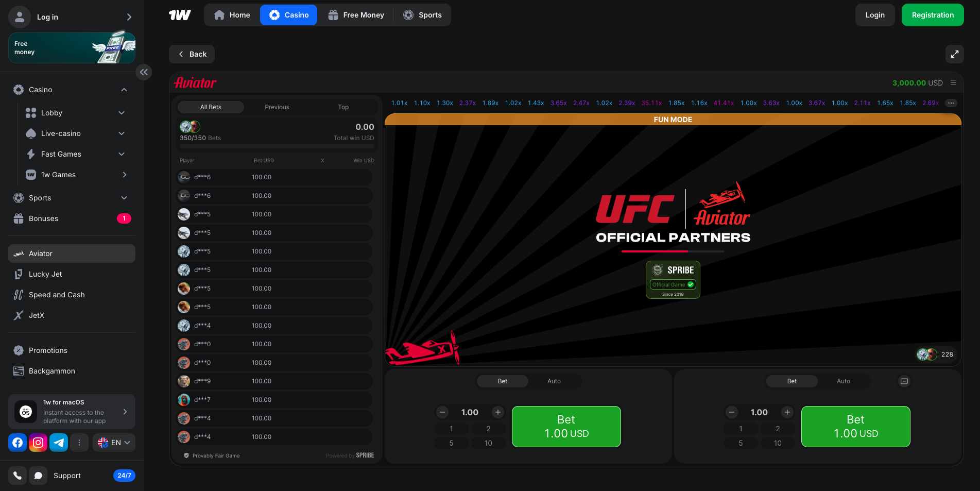Open the Telegram channel icon
980x491 pixels.
pos(59,443)
